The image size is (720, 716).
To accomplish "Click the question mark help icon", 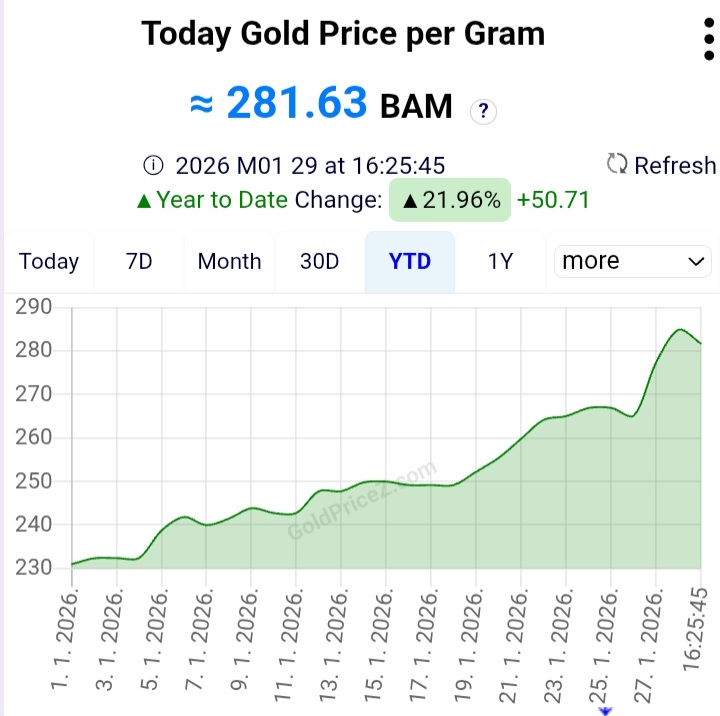I will click(x=483, y=111).
